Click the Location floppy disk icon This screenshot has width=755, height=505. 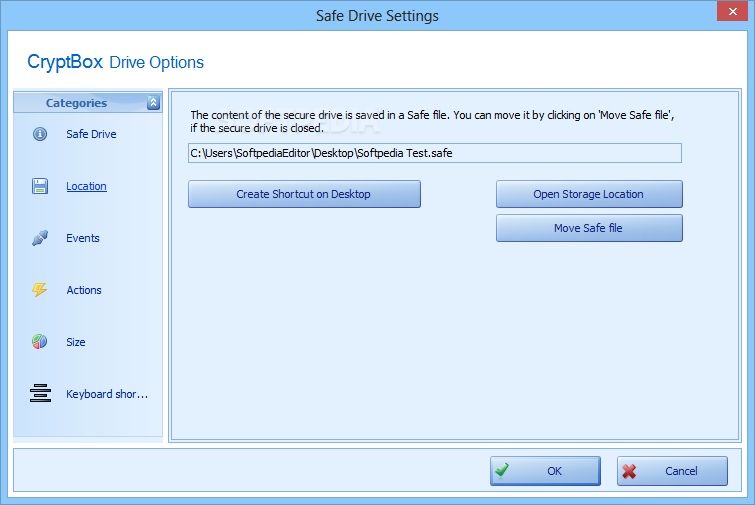40,186
